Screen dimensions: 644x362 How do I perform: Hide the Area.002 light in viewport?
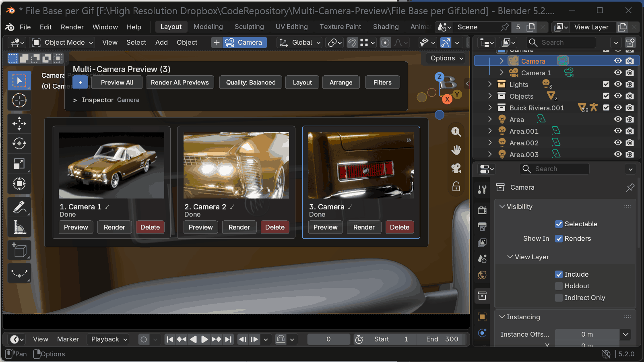[618, 143]
